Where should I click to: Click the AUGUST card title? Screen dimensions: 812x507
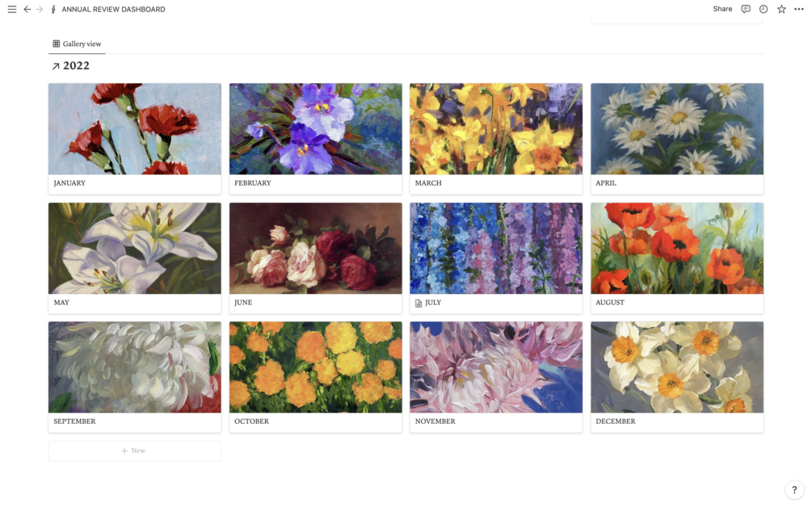[x=610, y=303]
